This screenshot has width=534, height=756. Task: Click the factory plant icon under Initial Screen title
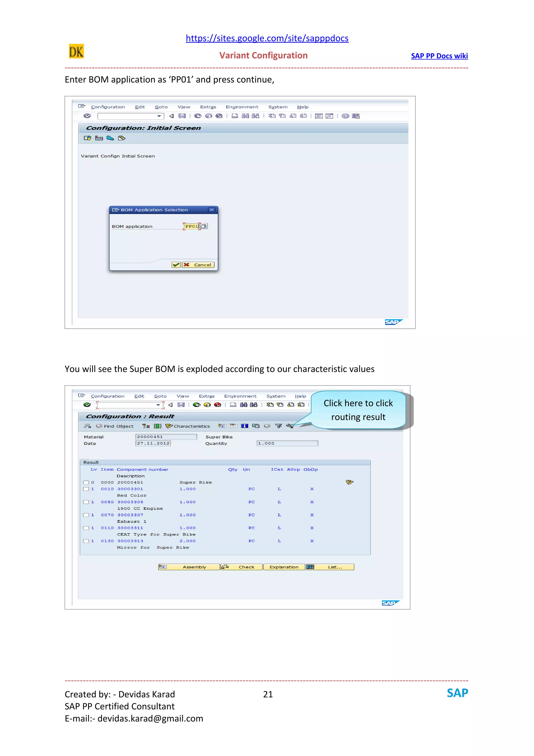pos(99,138)
